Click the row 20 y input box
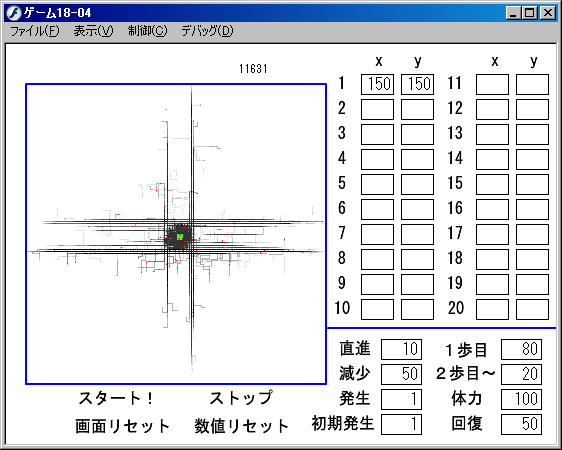The height and width of the screenshot is (450, 562). tap(532, 310)
